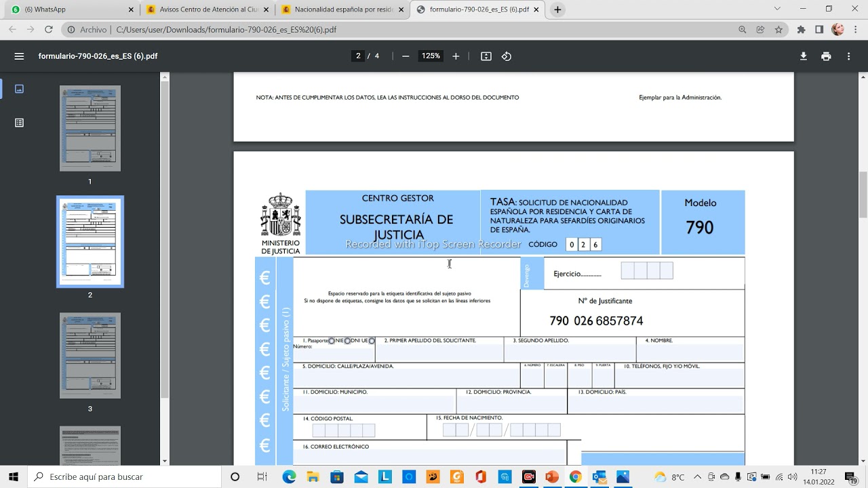Expand the tab search chevron
The width and height of the screenshot is (868, 488).
(777, 9)
